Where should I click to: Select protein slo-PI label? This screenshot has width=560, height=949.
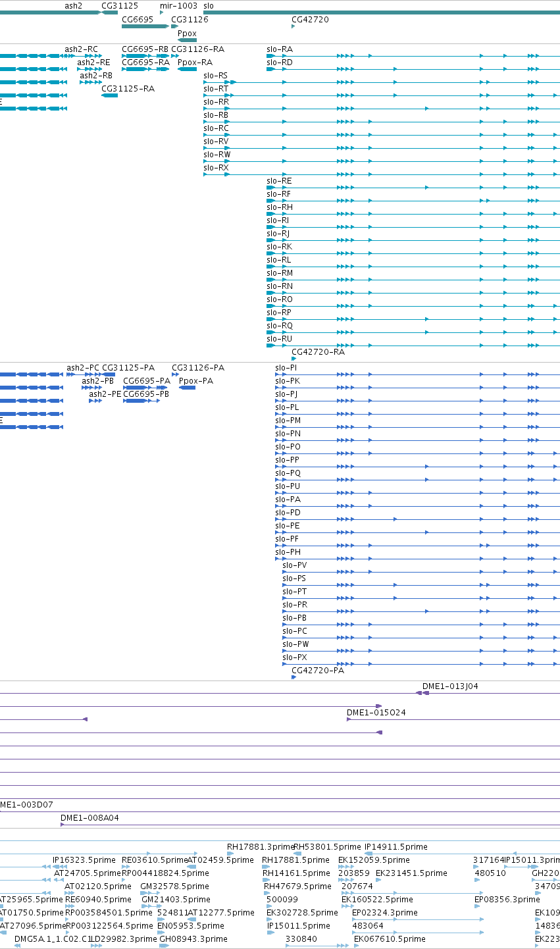pos(286,368)
